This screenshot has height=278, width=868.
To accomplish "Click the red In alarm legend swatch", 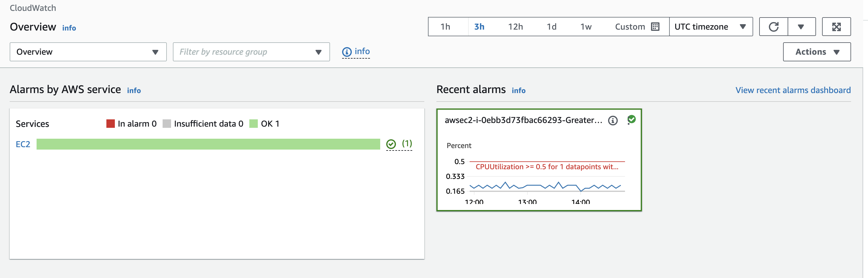I will tap(111, 124).
